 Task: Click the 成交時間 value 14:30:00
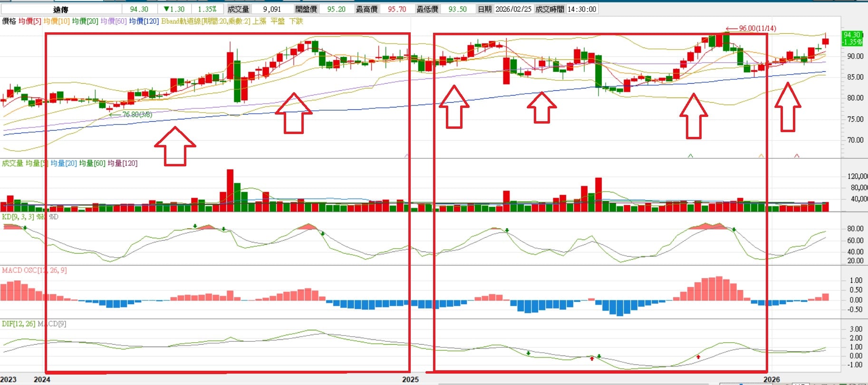click(581, 9)
